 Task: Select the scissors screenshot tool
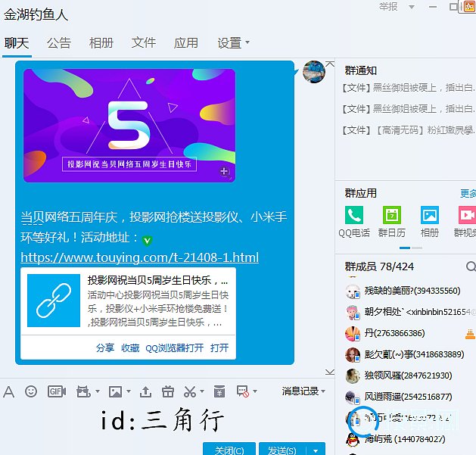pos(190,391)
